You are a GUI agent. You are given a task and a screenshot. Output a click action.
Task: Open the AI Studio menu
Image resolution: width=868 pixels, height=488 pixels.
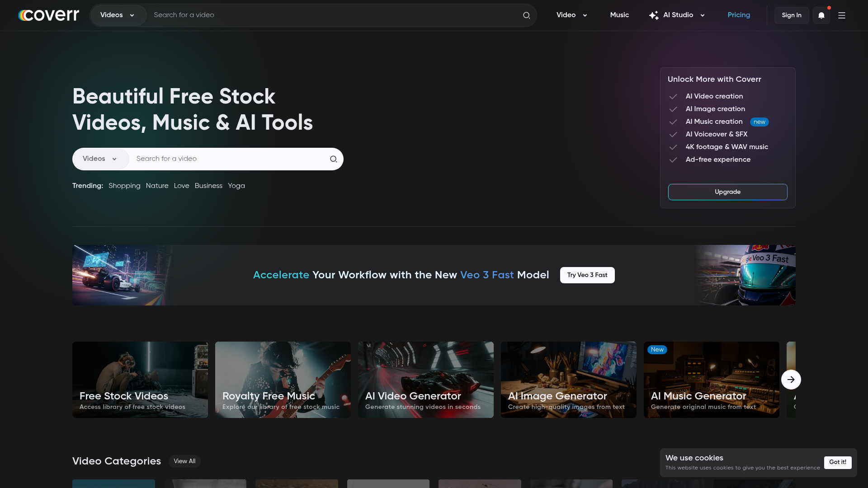[x=677, y=15]
